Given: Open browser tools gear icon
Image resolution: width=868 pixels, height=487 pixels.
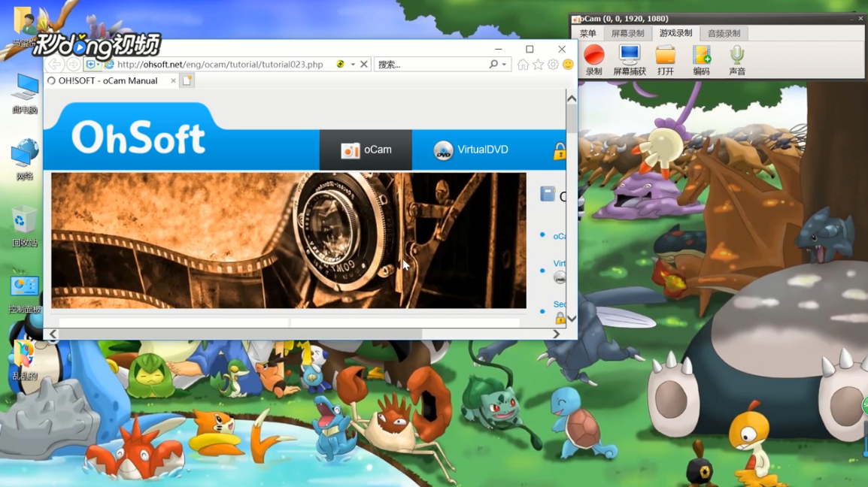Looking at the screenshot, I should (x=552, y=65).
